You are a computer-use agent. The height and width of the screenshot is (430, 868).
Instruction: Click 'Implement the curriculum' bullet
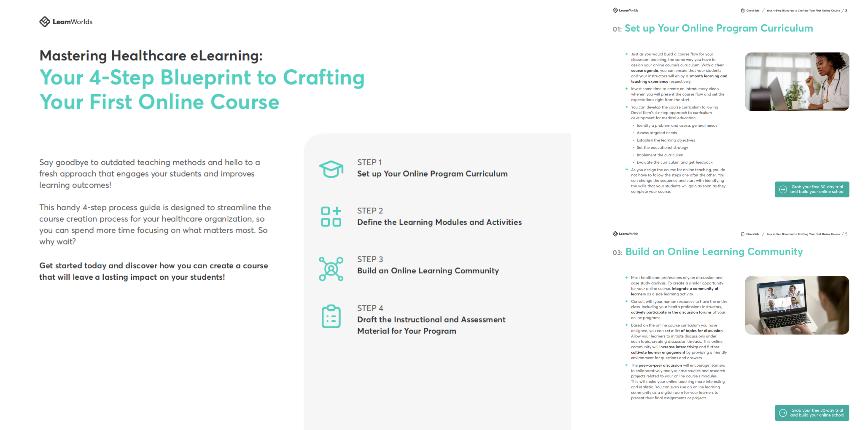[x=660, y=155]
